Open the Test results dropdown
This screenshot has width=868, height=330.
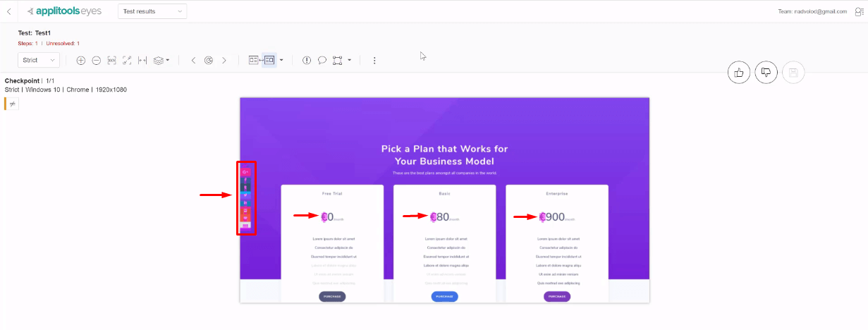click(152, 11)
